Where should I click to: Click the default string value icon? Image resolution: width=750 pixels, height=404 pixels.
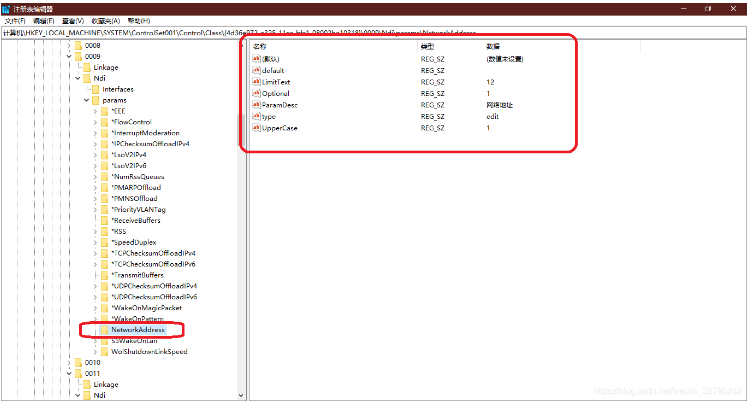coord(256,70)
